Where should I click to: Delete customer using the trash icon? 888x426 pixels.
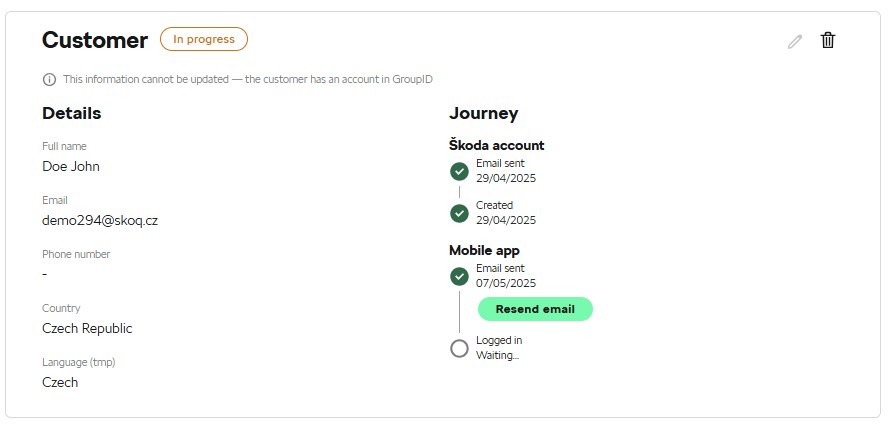pos(827,40)
